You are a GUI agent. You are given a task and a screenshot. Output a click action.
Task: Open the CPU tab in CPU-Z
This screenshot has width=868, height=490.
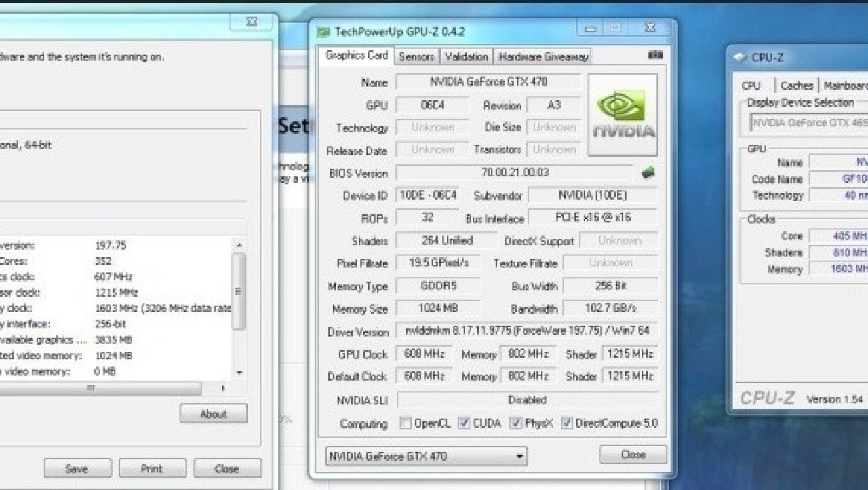click(751, 86)
